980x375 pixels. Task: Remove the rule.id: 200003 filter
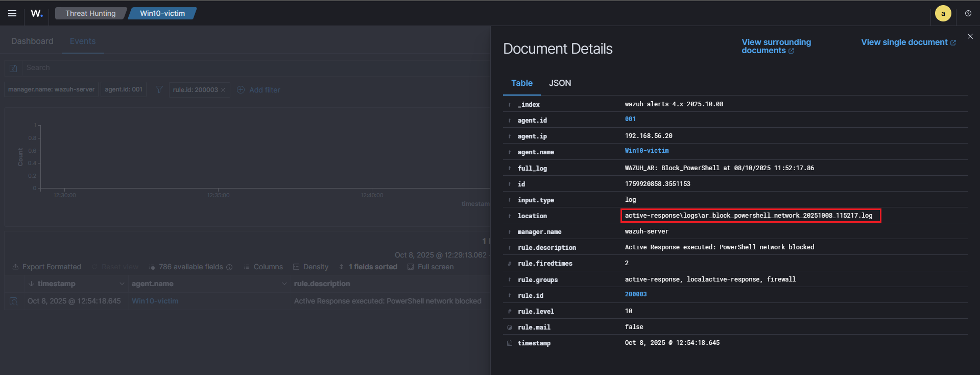(x=223, y=90)
